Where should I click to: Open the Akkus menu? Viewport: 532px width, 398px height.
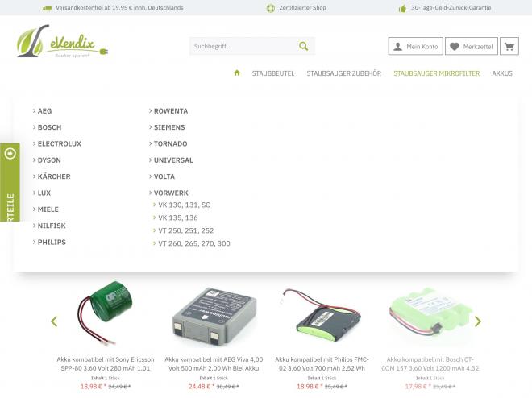click(x=502, y=73)
